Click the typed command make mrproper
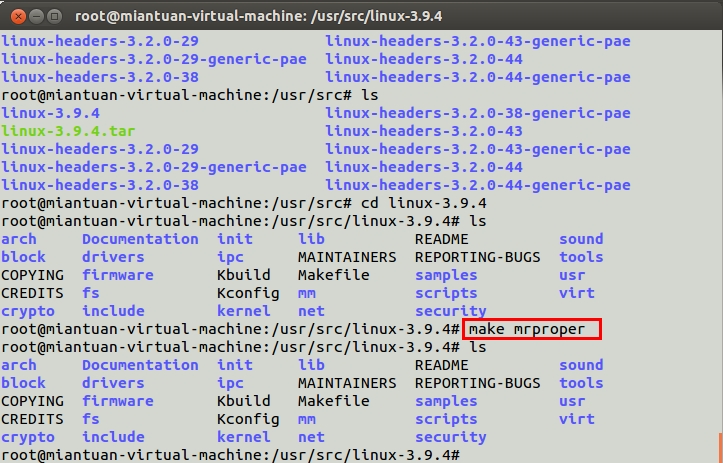Image resolution: width=723 pixels, height=463 pixels. pyautogui.click(x=527, y=329)
